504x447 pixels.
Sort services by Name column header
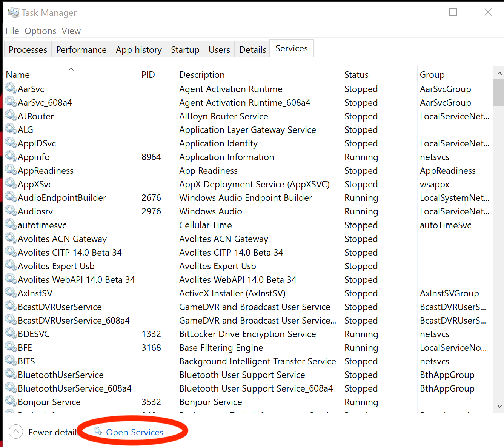(x=71, y=74)
